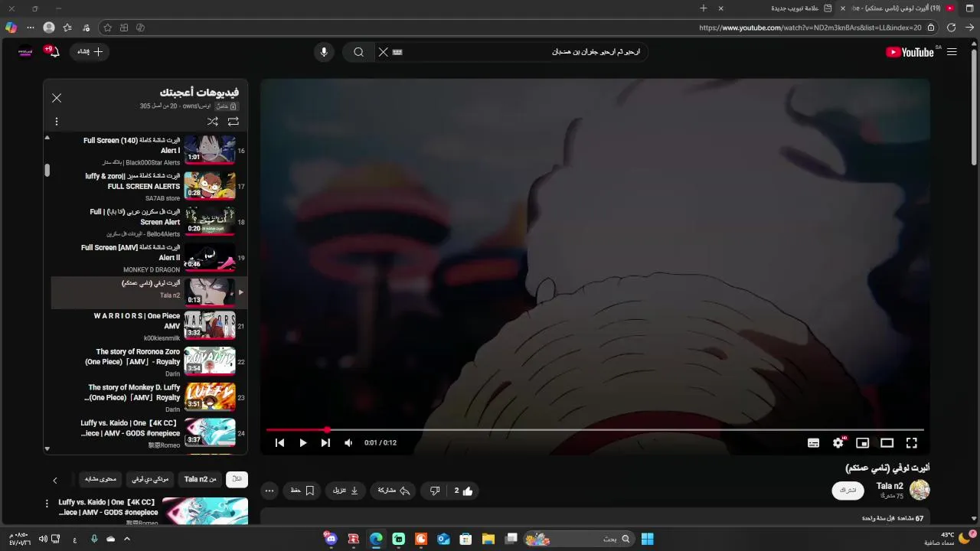Open Discord from taskbar
Screen dimensions: 980x551
(331, 539)
